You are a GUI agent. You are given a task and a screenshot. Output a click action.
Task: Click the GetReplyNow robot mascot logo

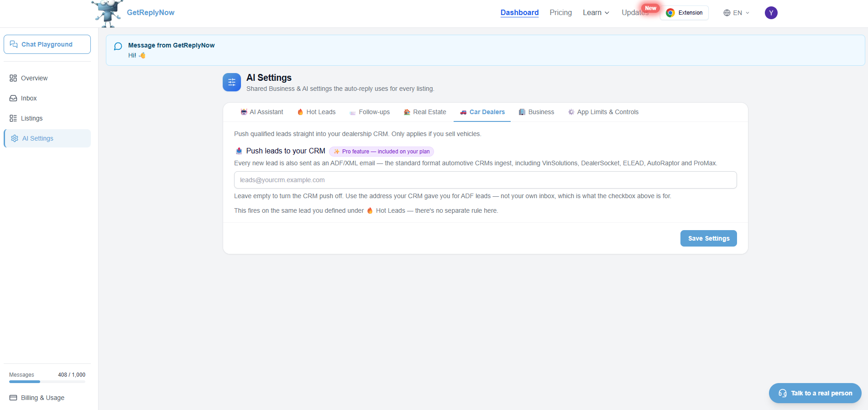pos(107,14)
